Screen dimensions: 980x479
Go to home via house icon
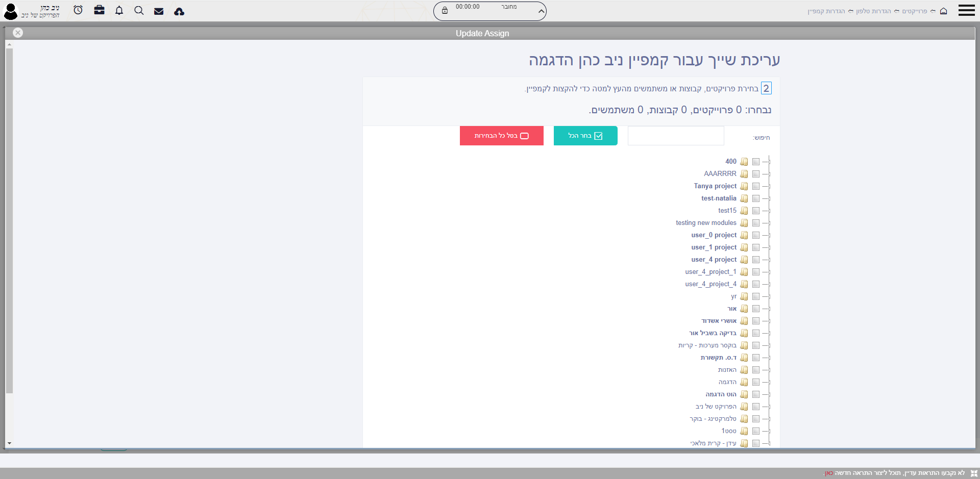pos(943,11)
